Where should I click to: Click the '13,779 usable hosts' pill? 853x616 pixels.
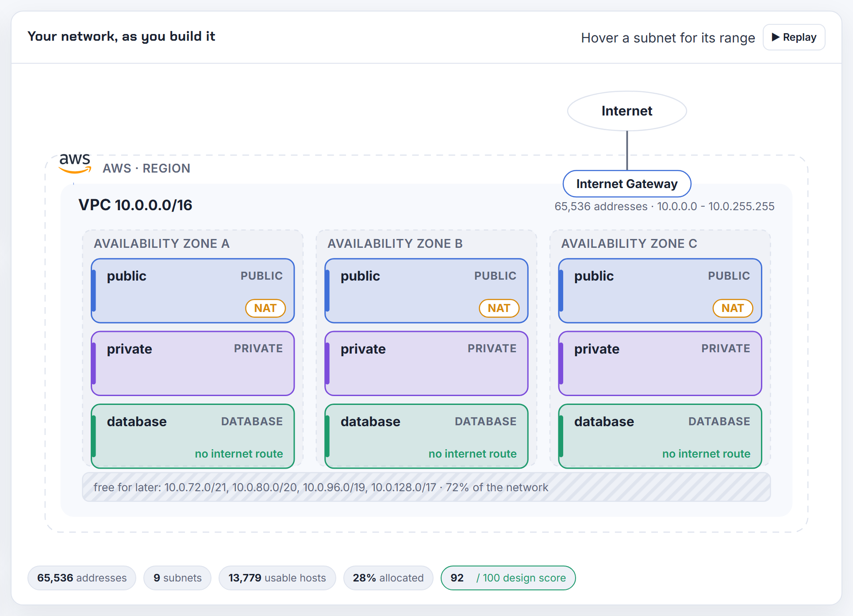click(277, 578)
